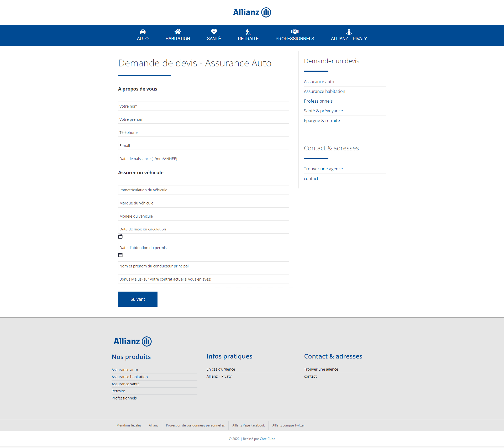Click the walking person icon above RETRAITE
Image resolution: width=504 pixels, height=448 pixels.
tap(248, 32)
